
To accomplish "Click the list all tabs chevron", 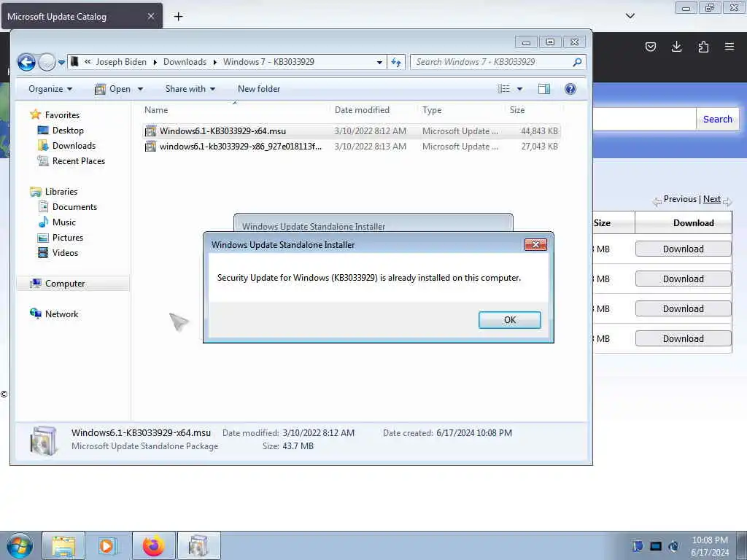I will (630, 16).
